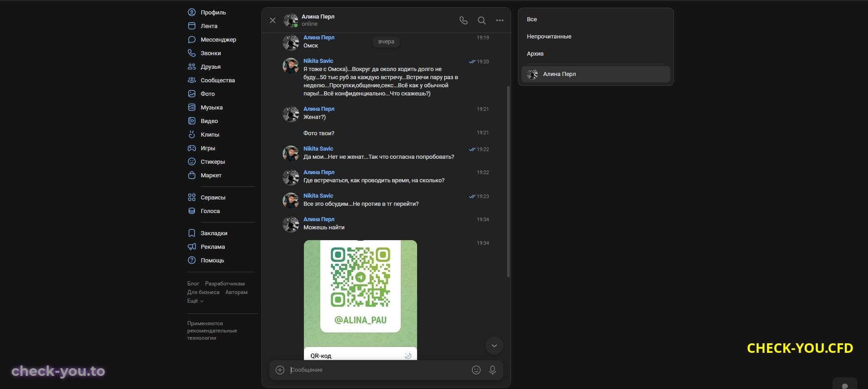Open the Помощь question mark icon

coord(192,260)
